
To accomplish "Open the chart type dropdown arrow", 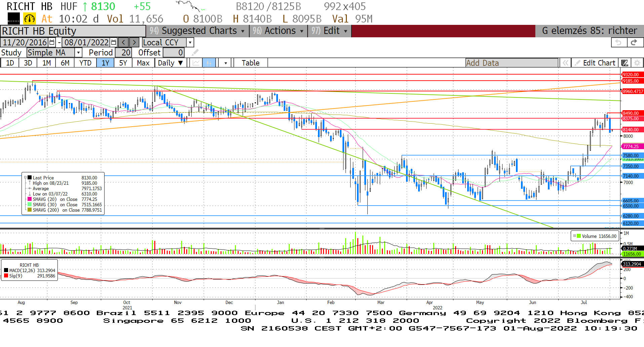I will (x=226, y=63).
